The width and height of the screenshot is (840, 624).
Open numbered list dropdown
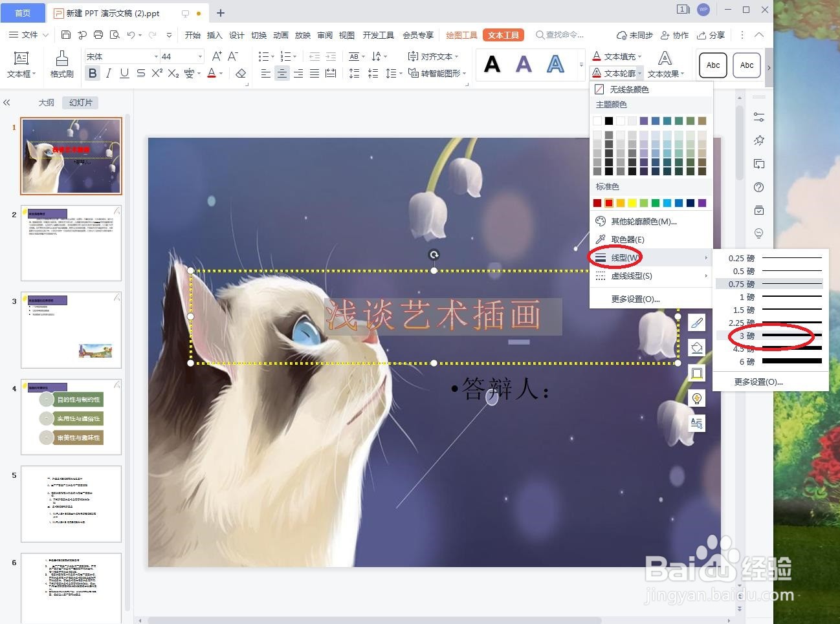click(289, 56)
